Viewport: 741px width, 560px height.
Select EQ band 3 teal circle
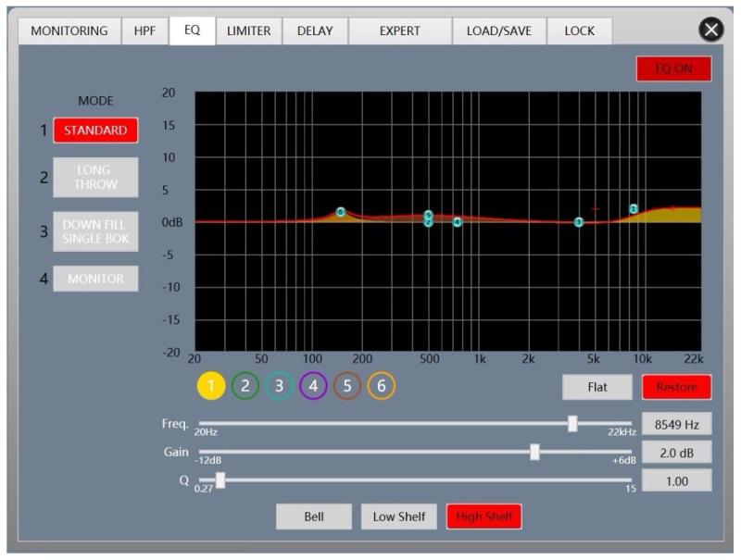[279, 386]
